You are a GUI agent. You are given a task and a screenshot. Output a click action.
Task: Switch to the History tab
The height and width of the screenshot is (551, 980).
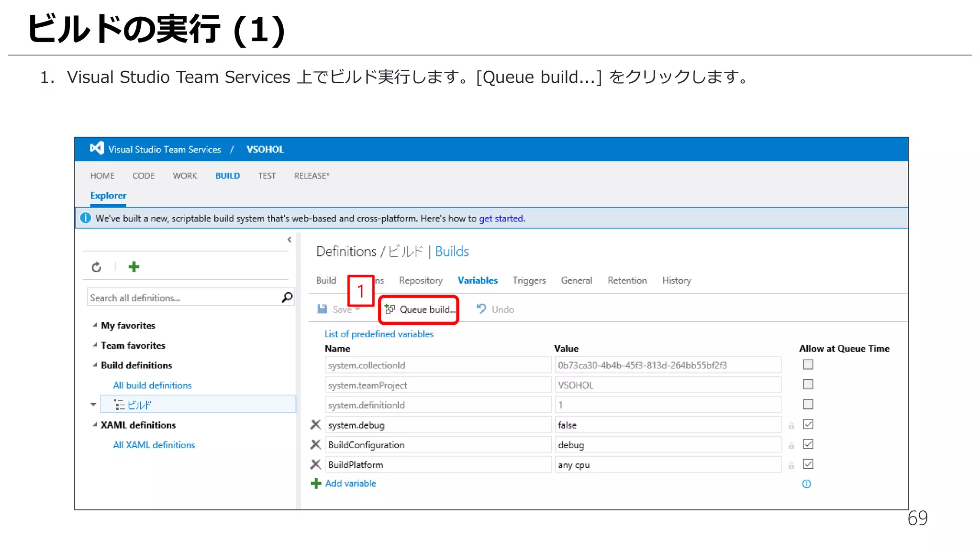pyautogui.click(x=677, y=280)
